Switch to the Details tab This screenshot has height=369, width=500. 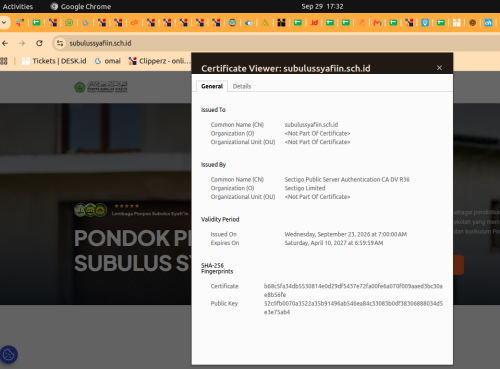click(242, 86)
